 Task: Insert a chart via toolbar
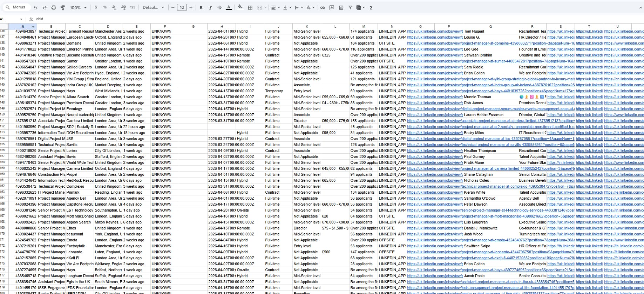(341, 7)
